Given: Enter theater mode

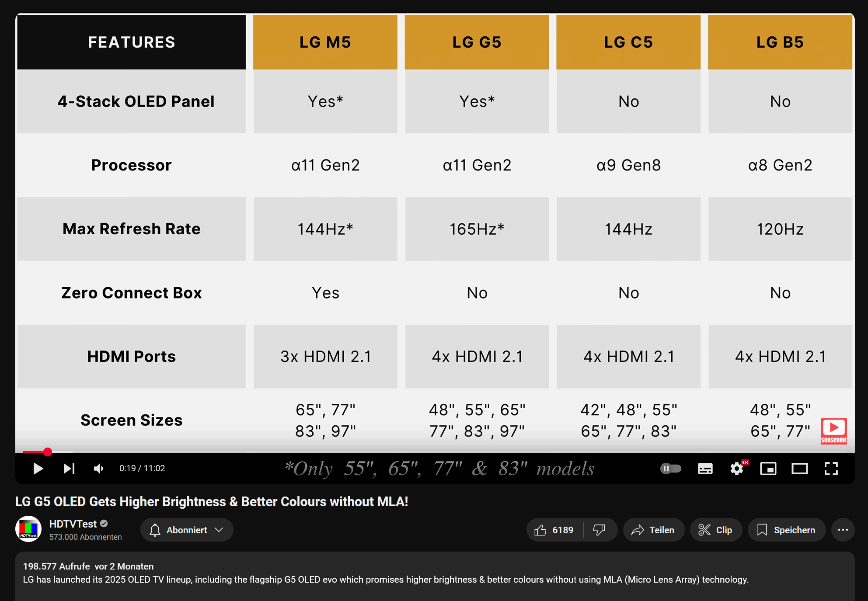Looking at the screenshot, I should 800,468.
